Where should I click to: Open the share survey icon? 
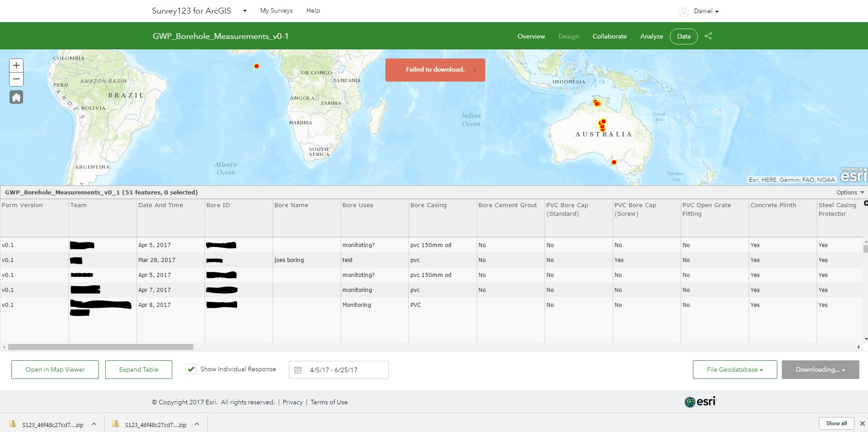pyautogui.click(x=708, y=36)
